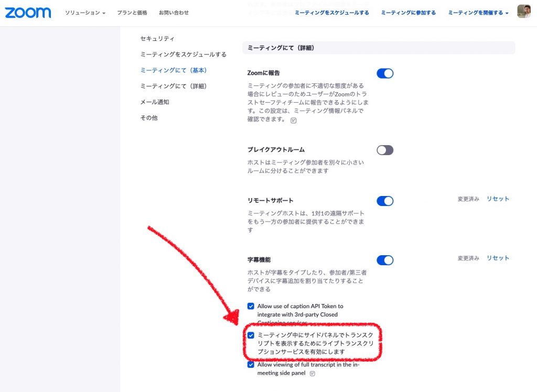The image size is (537, 392).
Task: Click info icon beside Zoomに報告 description
Action: 294,120
